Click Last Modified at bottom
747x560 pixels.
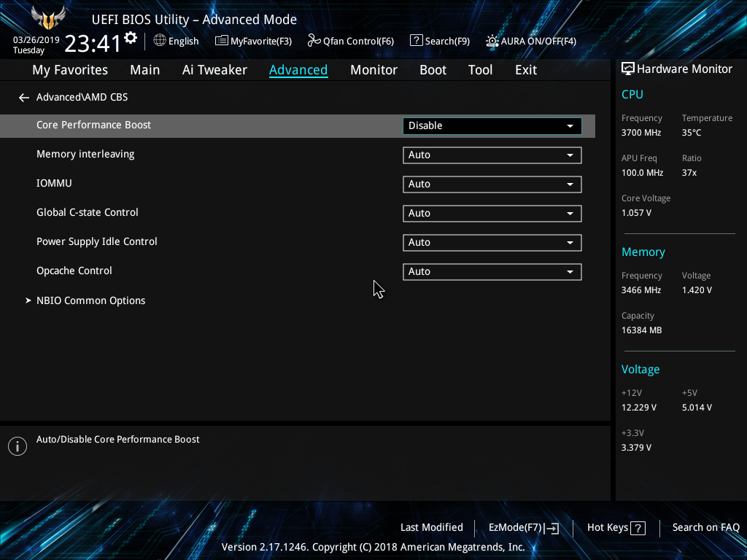(432, 528)
